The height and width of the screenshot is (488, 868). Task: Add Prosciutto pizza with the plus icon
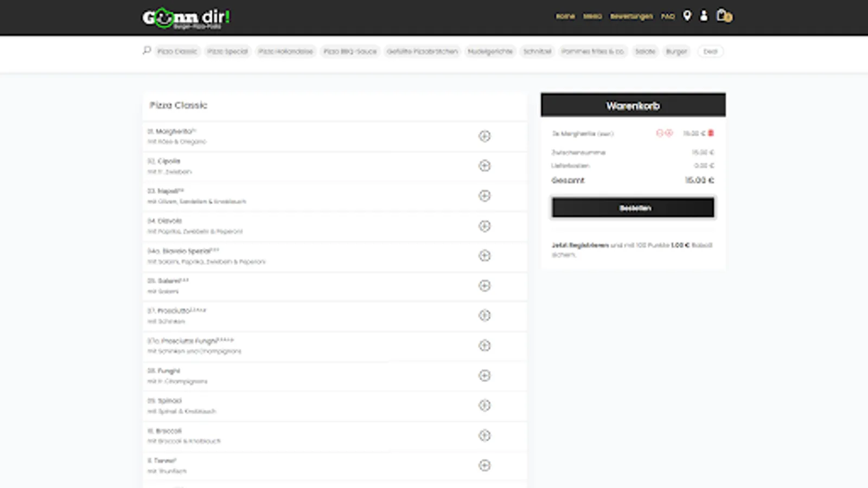click(x=484, y=316)
